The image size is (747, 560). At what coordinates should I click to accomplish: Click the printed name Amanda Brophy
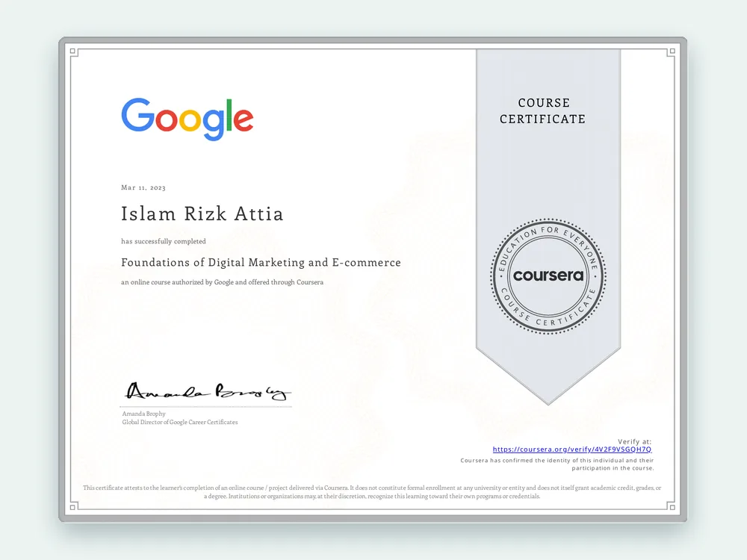[144, 414]
